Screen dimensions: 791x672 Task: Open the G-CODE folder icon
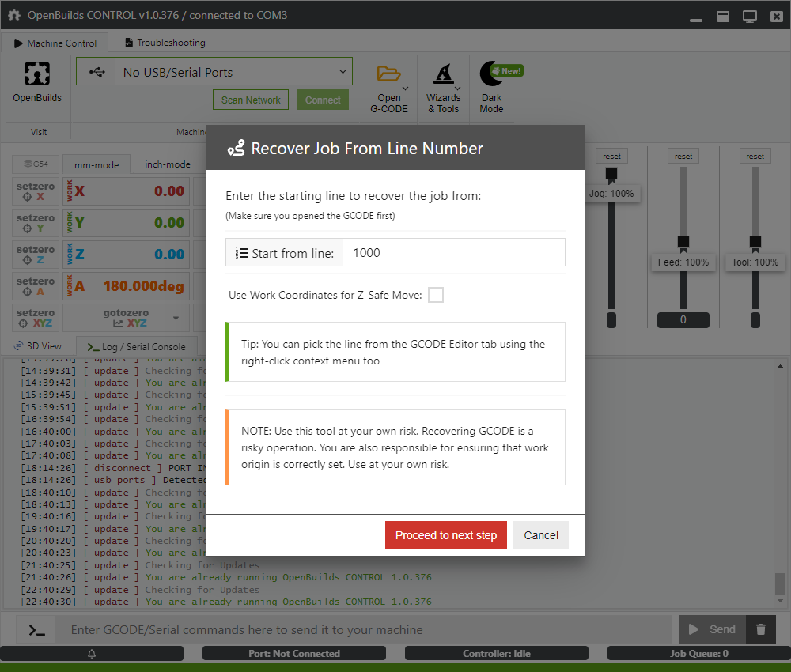point(388,74)
